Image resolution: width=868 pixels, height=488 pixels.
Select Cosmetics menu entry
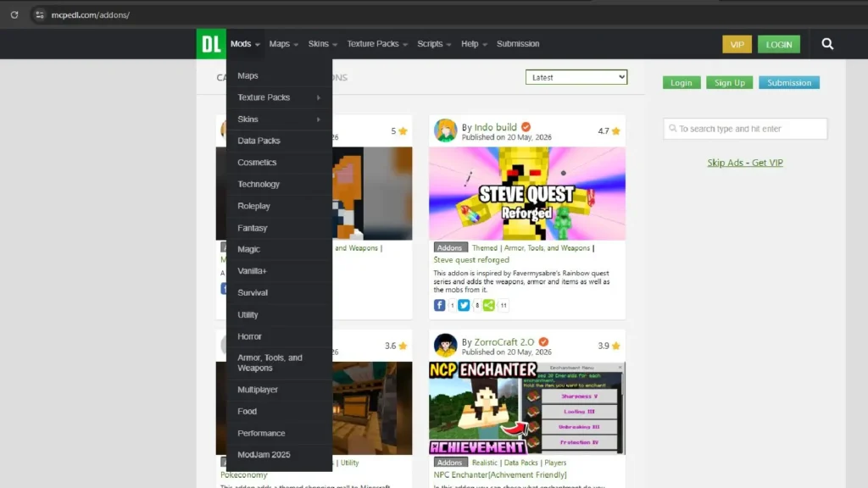pyautogui.click(x=279, y=162)
